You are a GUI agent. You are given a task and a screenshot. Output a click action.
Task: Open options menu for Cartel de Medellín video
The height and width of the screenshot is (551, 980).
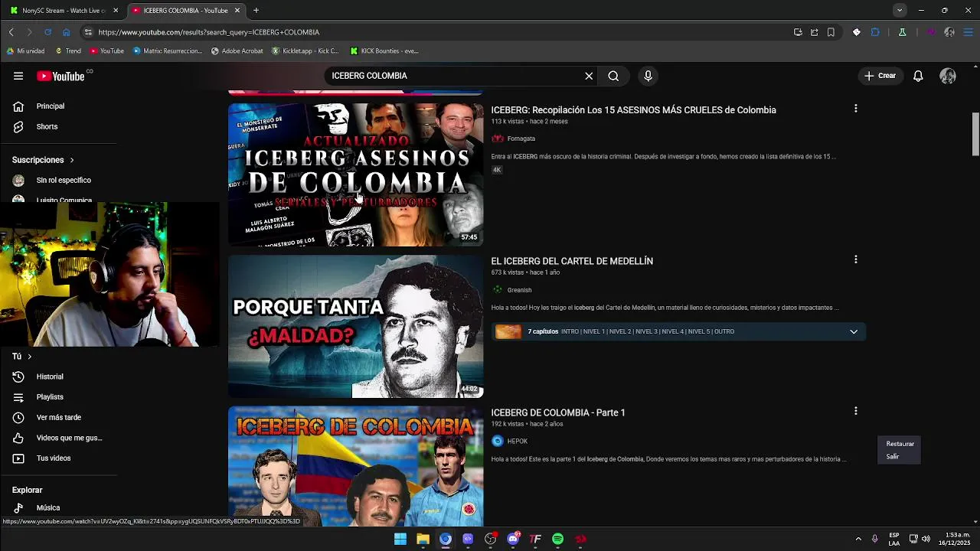(855, 259)
